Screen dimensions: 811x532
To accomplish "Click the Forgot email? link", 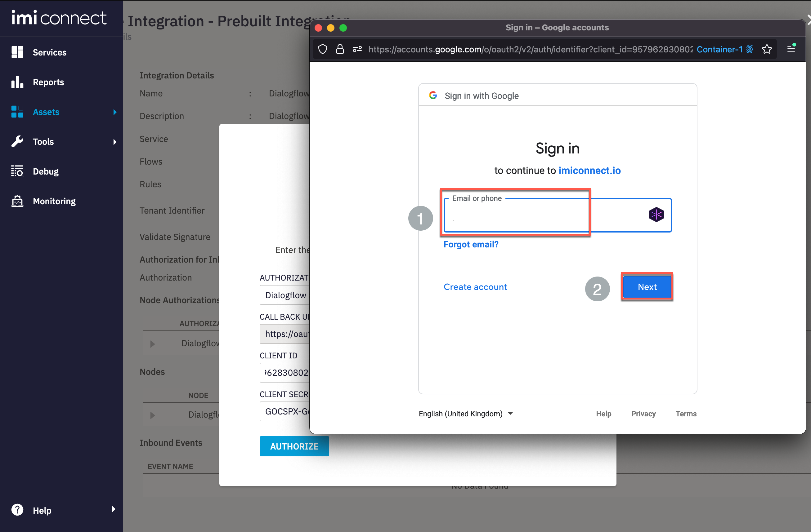I will (x=471, y=245).
